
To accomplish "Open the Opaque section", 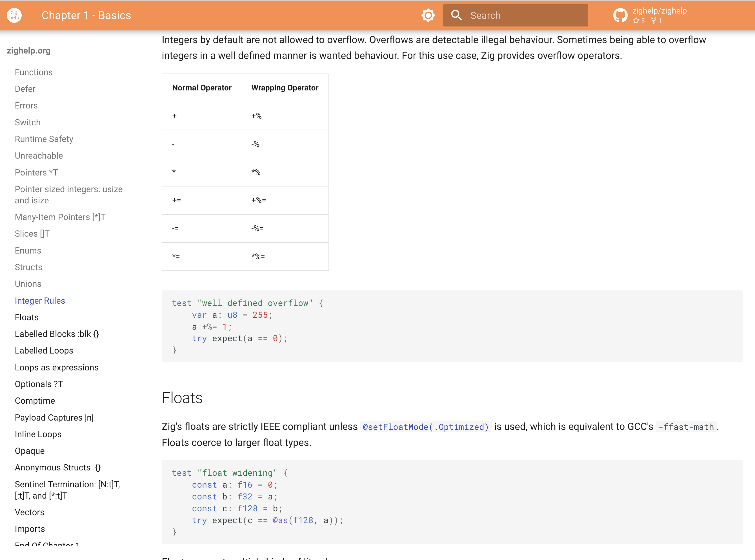I will (x=30, y=451).
